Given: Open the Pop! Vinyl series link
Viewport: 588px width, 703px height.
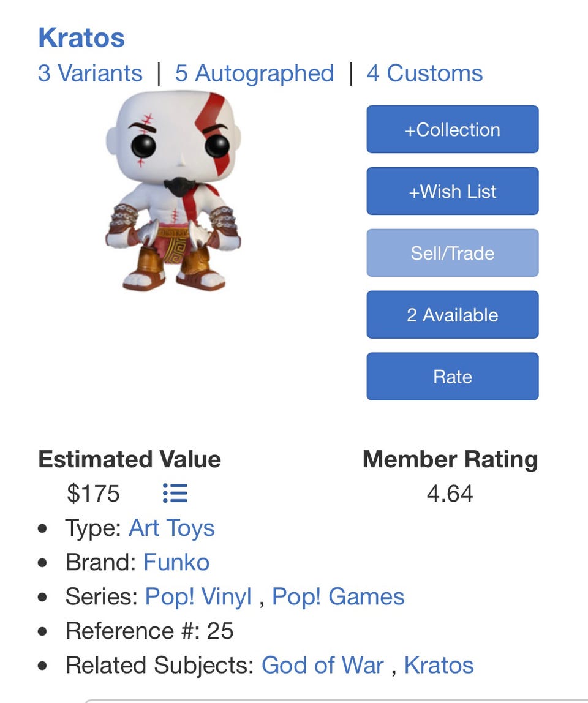Looking at the screenshot, I should click(198, 596).
